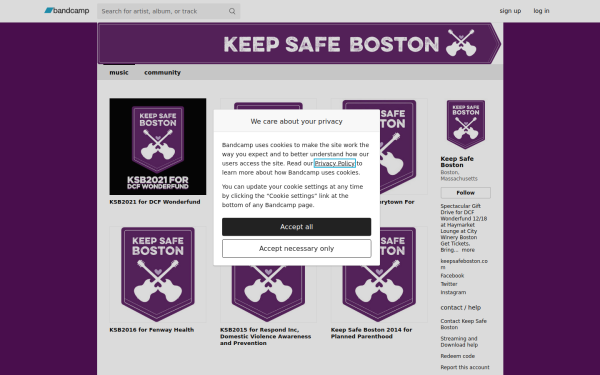Click the Keep Safe Boston header banner

tap(300, 43)
